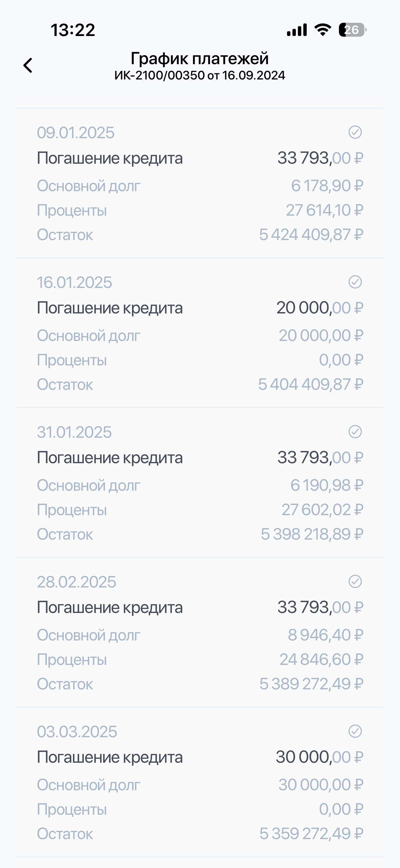Select the 30 000,00 ₽ loan repayment amount

[x=319, y=757]
